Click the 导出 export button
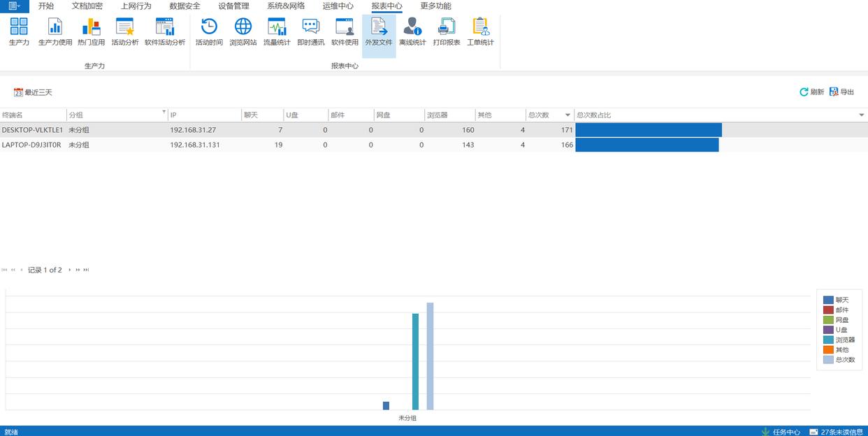 tap(841, 92)
